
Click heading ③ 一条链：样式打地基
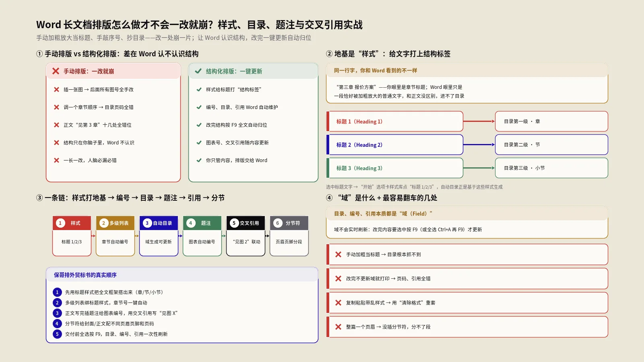pos(130,198)
